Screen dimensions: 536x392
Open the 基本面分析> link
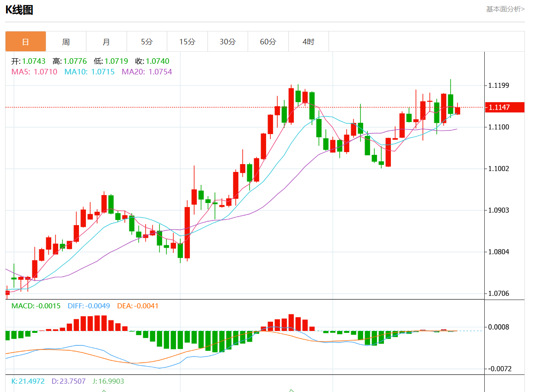[x=505, y=9]
